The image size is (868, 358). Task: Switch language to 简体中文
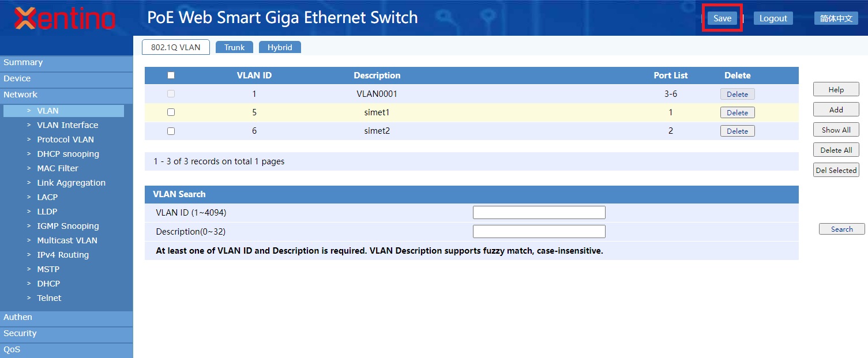pyautogui.click(x=836, y=18)
